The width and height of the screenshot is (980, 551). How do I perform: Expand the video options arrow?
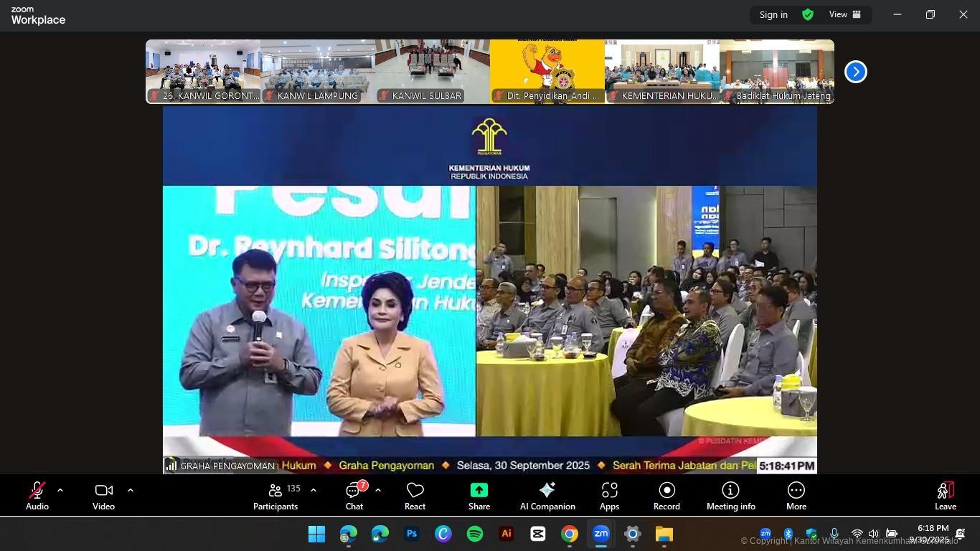point(131,490)
